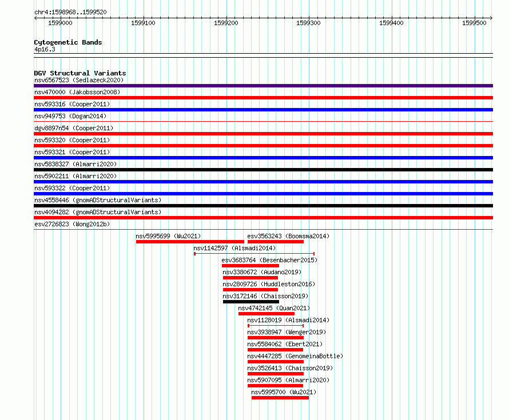This screenshot has height=420, width=509.
Task: Select esv3563243 (Boomsma2014) label
Action: click(x=288, y=236)
